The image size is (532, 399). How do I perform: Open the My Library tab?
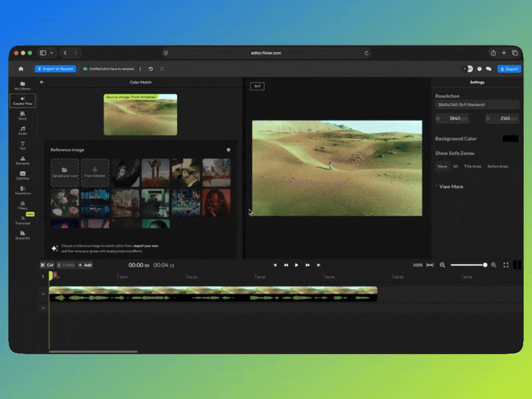click(x=23, y=86)
